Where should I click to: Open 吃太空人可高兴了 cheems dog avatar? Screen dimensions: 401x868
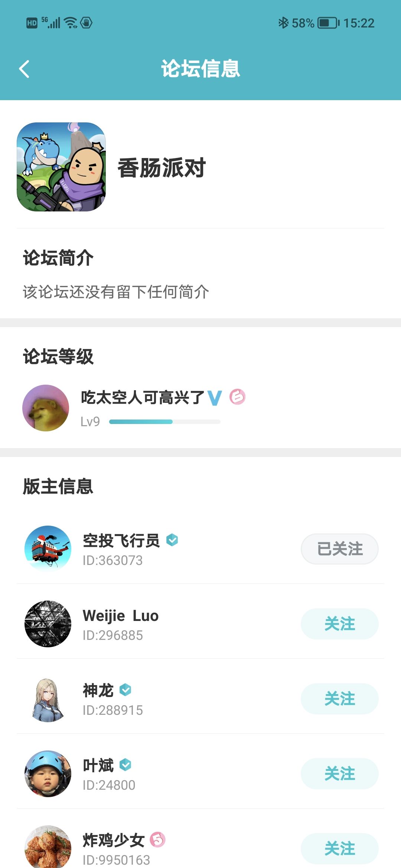coord(46,408)
